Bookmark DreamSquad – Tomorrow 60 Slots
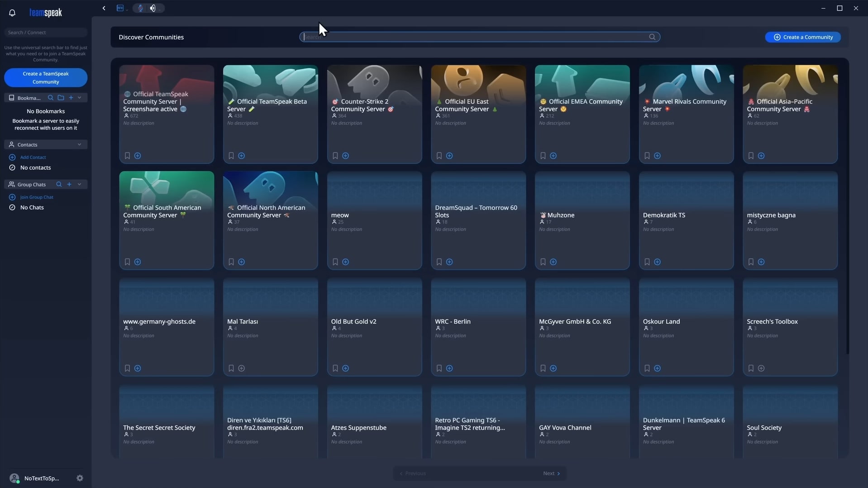 click(x=439, y=262)
